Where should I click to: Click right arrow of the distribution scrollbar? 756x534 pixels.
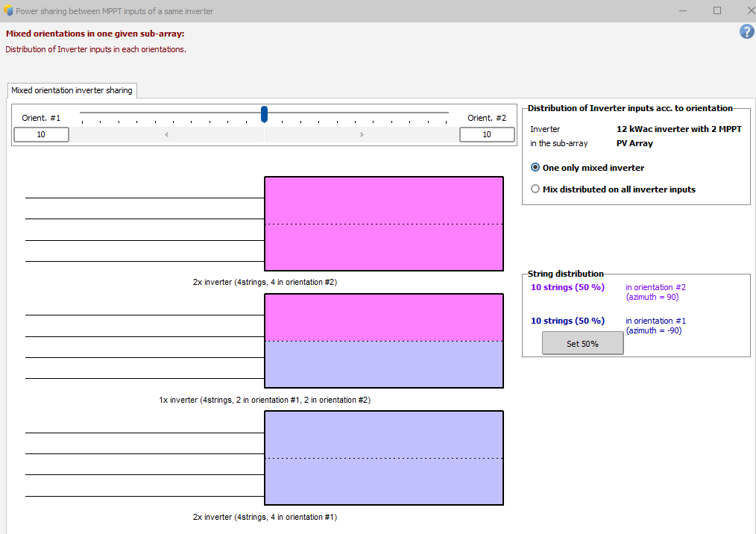point(362,134)
